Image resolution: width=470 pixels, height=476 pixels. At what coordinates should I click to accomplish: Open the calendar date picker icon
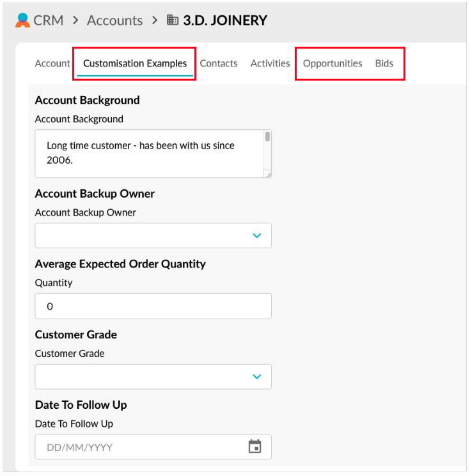pos(255,447)
